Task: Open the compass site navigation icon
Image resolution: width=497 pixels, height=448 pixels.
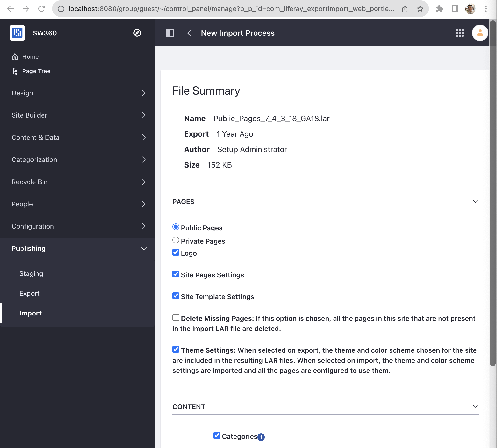Action: 137,33
